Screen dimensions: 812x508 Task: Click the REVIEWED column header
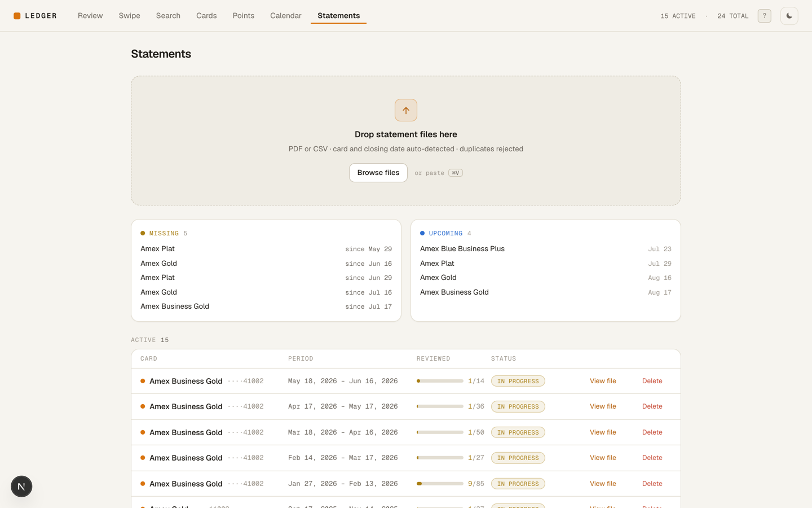coord(433,359)
